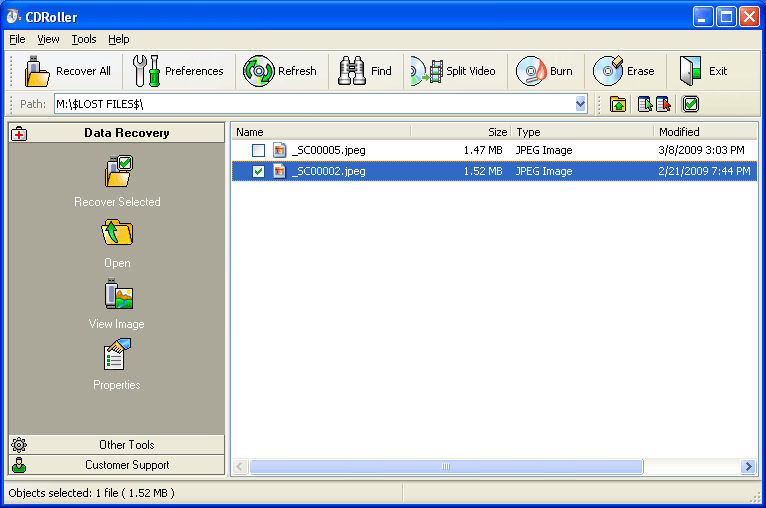Click the Data Recovery first-aid icon

click(19, 133)
